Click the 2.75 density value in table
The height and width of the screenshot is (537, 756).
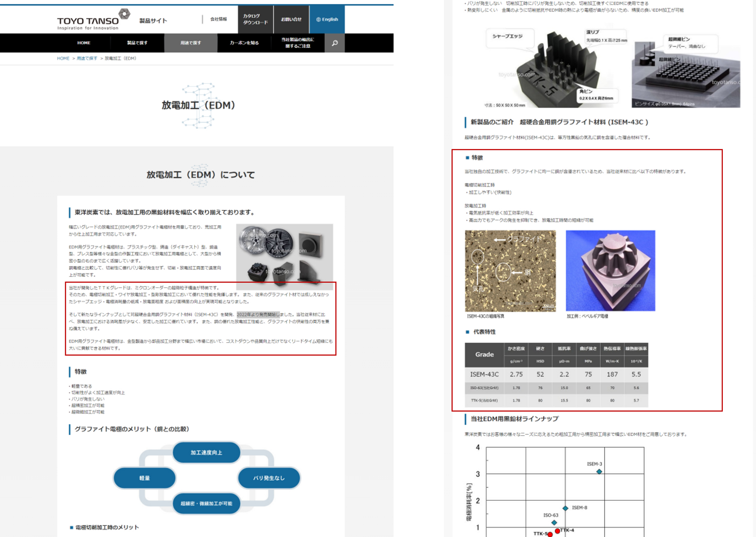[516, 374]
